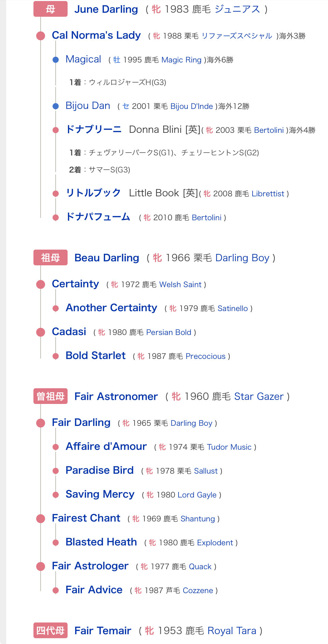The image size is (328, 644).
Task: Click sire link Librettist
Action: click(268, 194)
